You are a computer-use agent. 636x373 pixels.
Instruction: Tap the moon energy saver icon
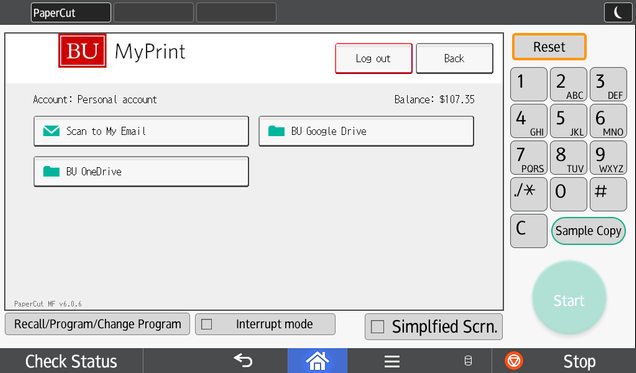[618, 13]
